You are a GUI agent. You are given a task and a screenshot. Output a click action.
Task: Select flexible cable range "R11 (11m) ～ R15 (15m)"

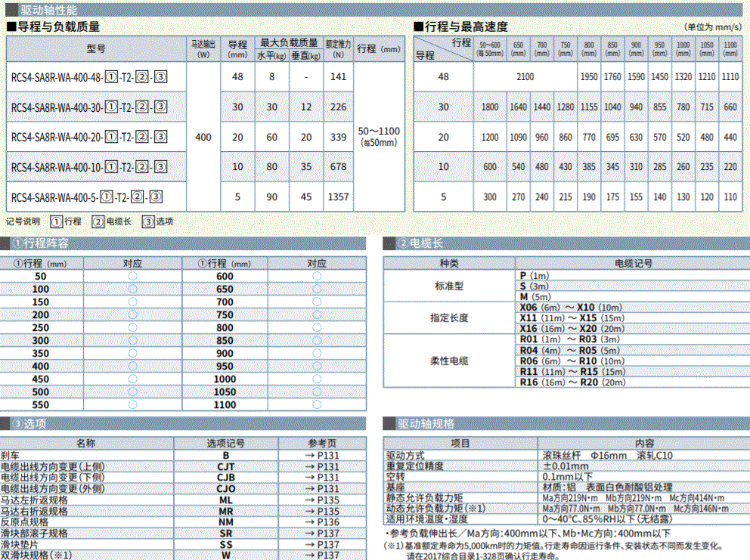[572, 372]
